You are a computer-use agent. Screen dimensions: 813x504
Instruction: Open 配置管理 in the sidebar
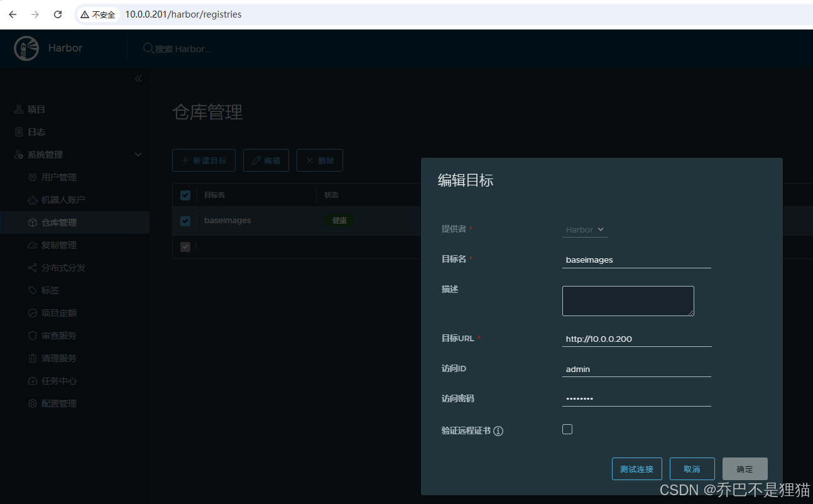pyautogui.click(x=59, y=403)
